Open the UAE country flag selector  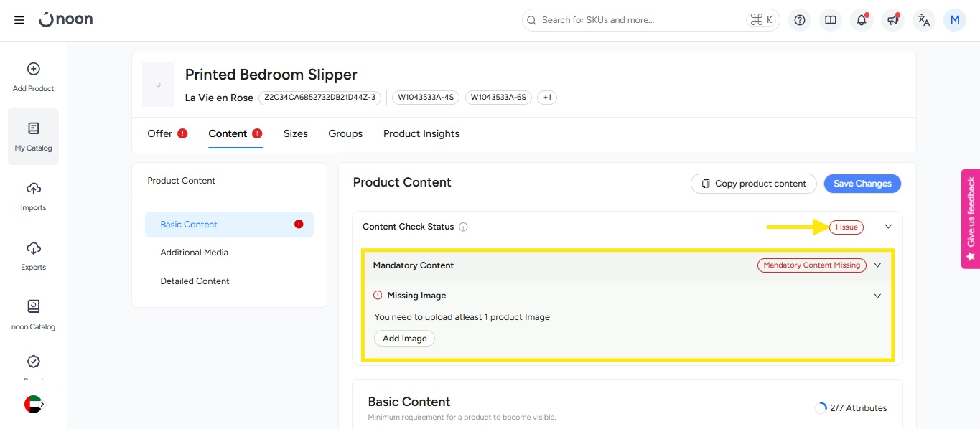(33, 404)
